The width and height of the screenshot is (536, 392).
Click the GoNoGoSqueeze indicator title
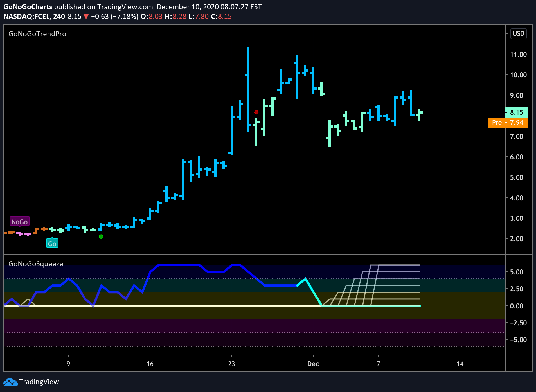coord(36,264)
